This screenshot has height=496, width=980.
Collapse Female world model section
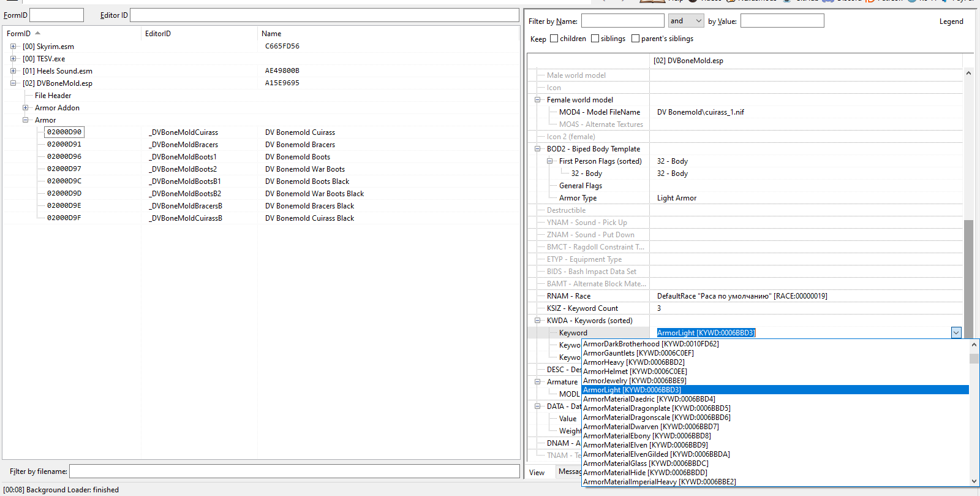click(x=537, y=100)
